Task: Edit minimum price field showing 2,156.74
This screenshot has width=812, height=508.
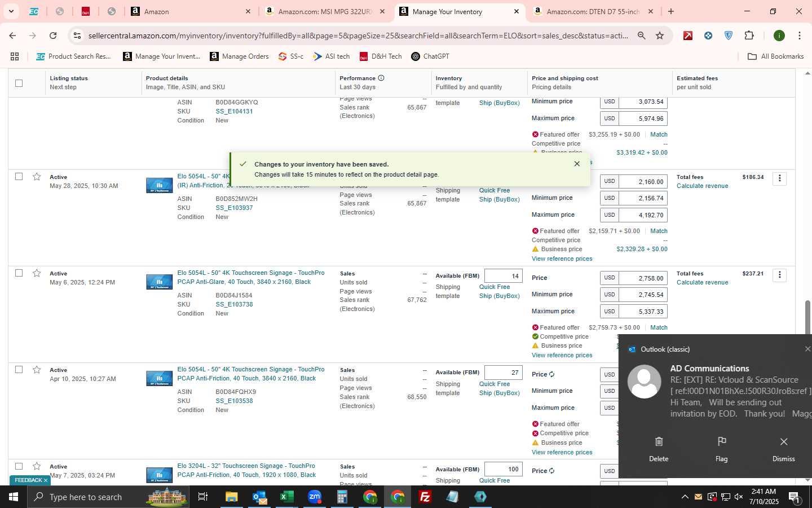Action: [643, 198]
